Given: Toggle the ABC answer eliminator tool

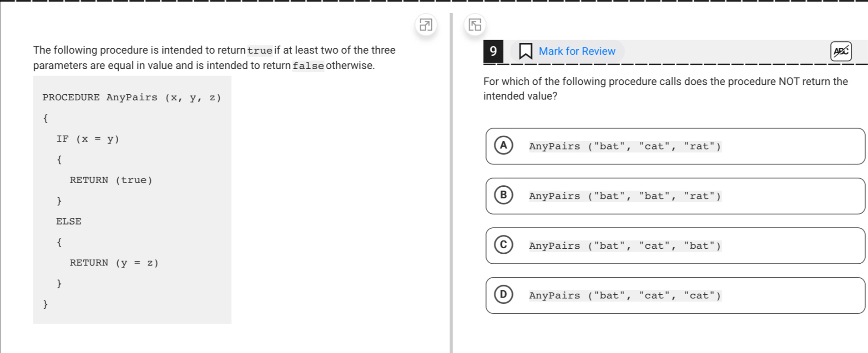Looking at the screenshot, I should pos(841,51).
